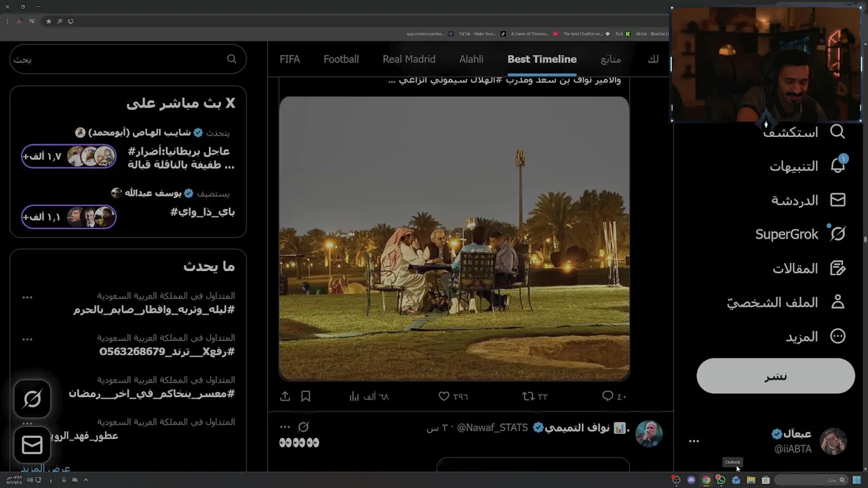Switch to the لك (For you) tab
The image size is (868, 488).
point(653,59)
